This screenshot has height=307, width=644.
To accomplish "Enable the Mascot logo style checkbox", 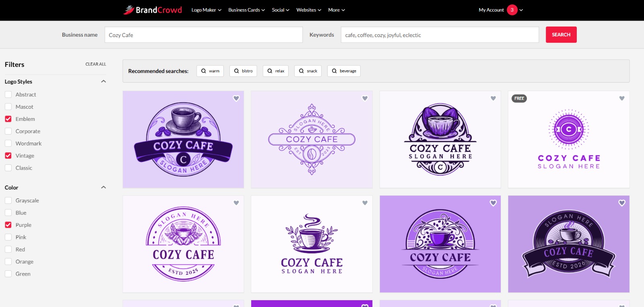I will [8, 107].
